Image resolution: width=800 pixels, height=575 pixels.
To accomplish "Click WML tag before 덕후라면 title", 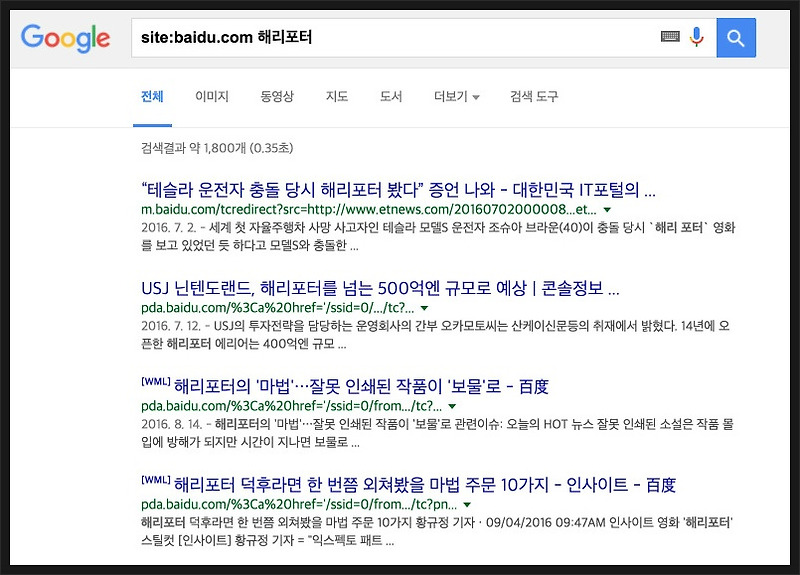I will click(x=156, y=480).
